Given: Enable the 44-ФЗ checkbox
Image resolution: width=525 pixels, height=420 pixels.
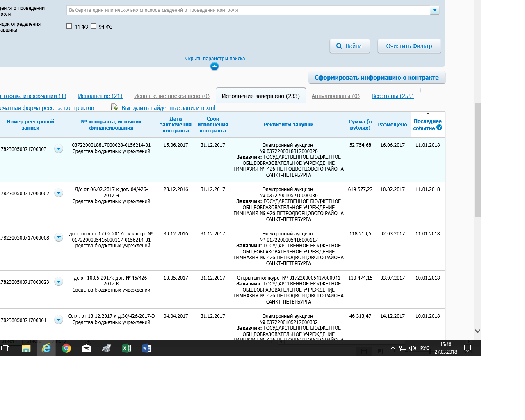Looking at the screenshot, I should click(x=69, y=26).
